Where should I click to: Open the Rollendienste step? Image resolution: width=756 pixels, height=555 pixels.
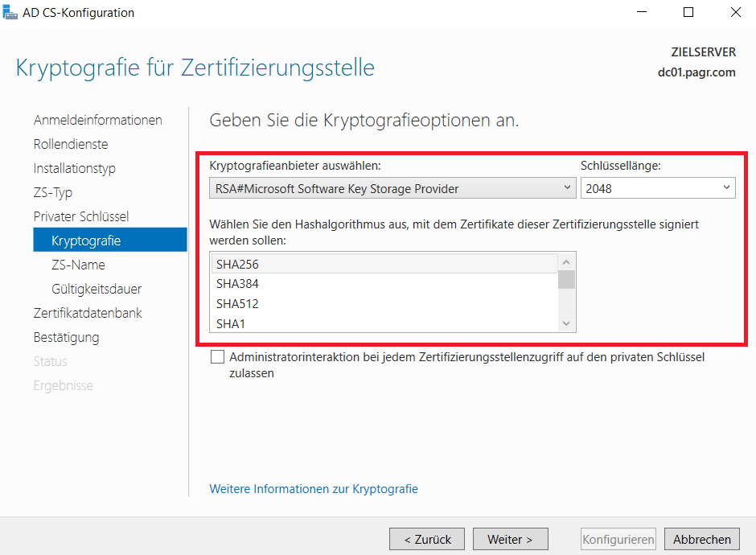[71, 144]
